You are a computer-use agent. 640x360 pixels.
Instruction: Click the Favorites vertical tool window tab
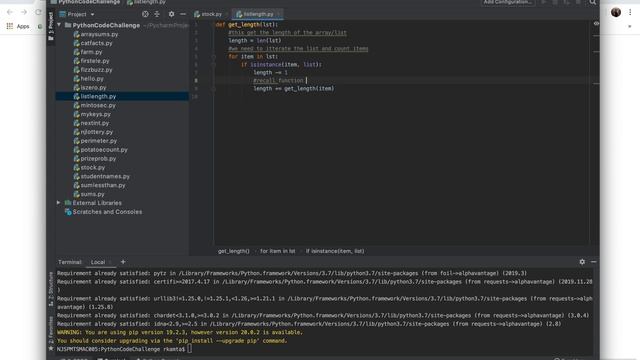click(51, 330)
